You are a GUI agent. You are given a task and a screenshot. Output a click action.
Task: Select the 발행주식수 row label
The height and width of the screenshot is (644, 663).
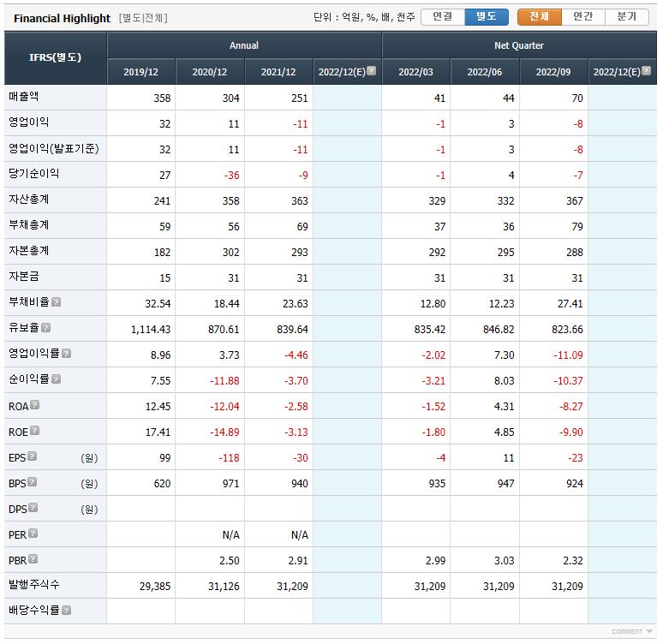point(33,584)
